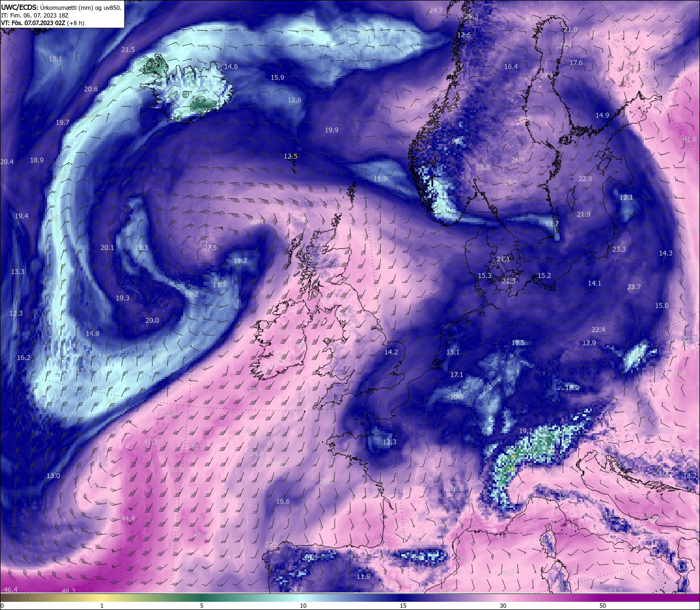Click the 14.1 map value
Screen dimensions: 700x610
(594, 283)
